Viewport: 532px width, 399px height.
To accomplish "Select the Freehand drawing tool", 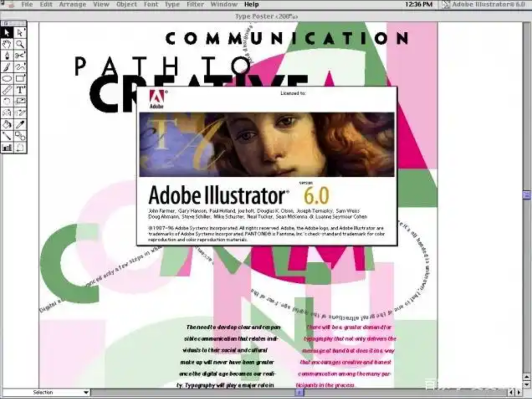I will (x=20, y=67).
